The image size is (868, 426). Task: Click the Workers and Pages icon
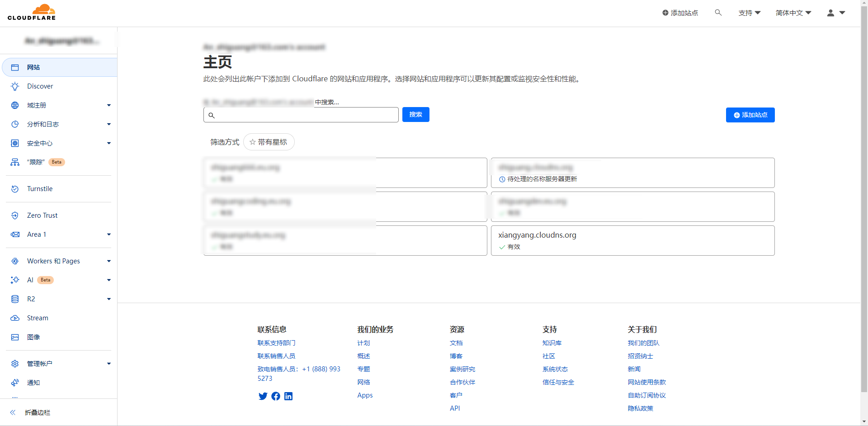tap(15, 261)
